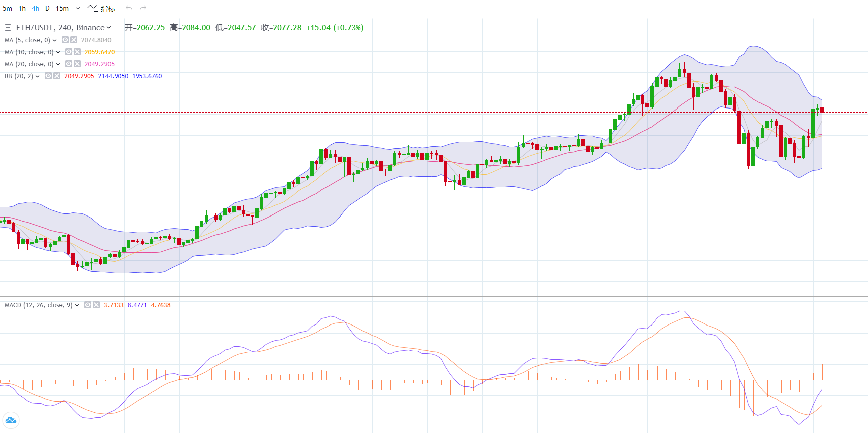Hide the MA (10, close, 0) line
868x433 pixels.
tap(69, 52)
